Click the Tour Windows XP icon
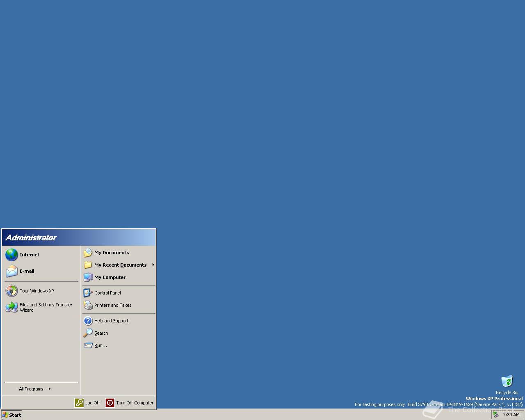The image size is (525, 420). [11, 291]
